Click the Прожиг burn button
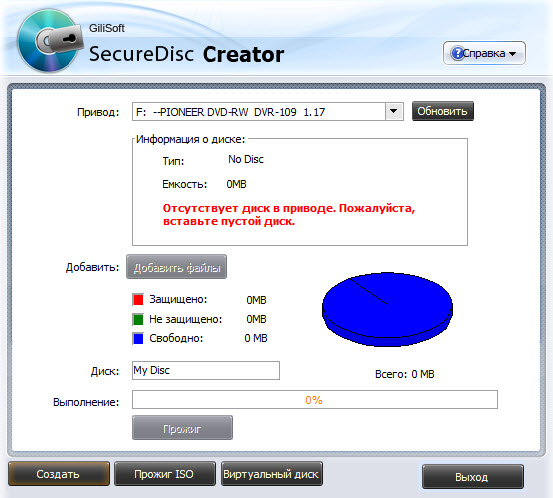The width and height of the screenshot is (553, 498). (x=182, y=428)
